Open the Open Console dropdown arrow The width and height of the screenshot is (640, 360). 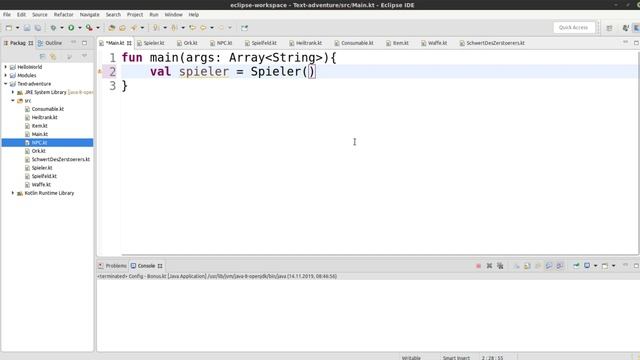click(x=613, y=266)
